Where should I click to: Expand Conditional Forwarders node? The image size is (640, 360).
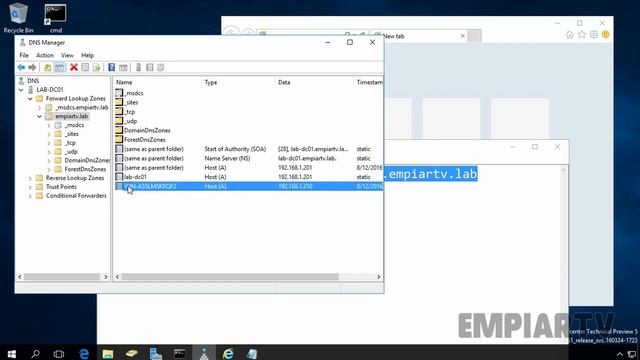30,196
